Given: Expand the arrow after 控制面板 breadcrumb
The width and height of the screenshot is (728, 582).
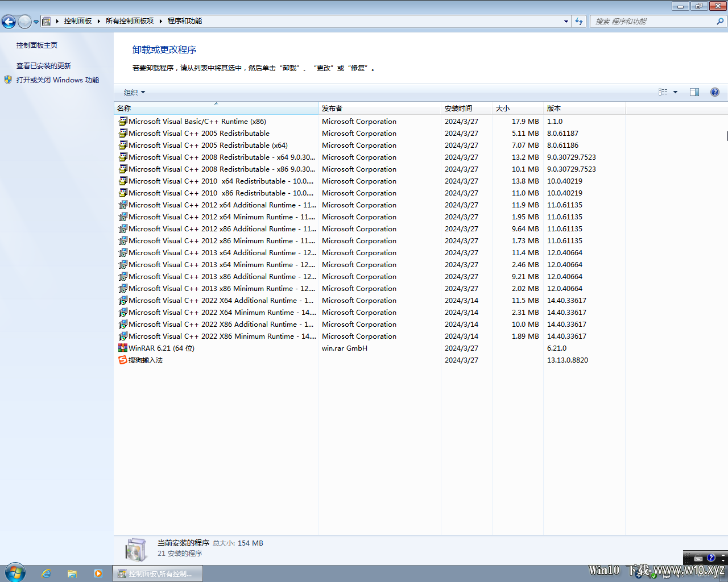Looking at the screenshot, I should tap(98, 21).
